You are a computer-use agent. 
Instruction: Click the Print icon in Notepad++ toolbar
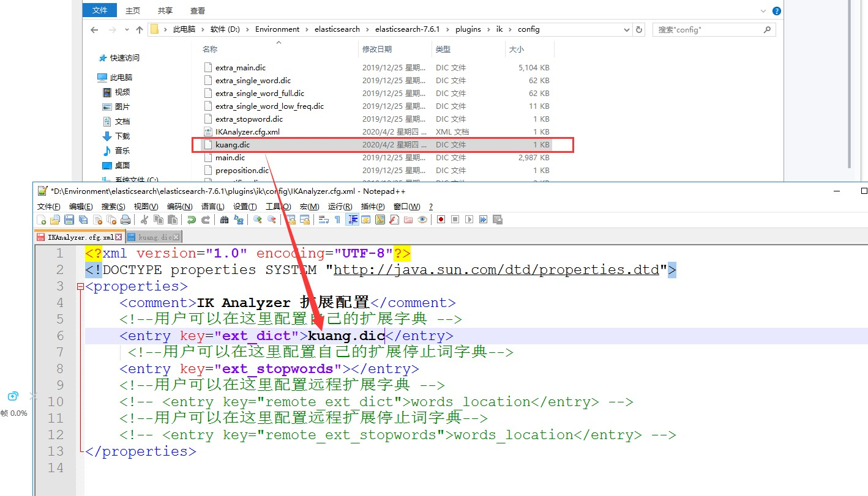click(125, 220)
